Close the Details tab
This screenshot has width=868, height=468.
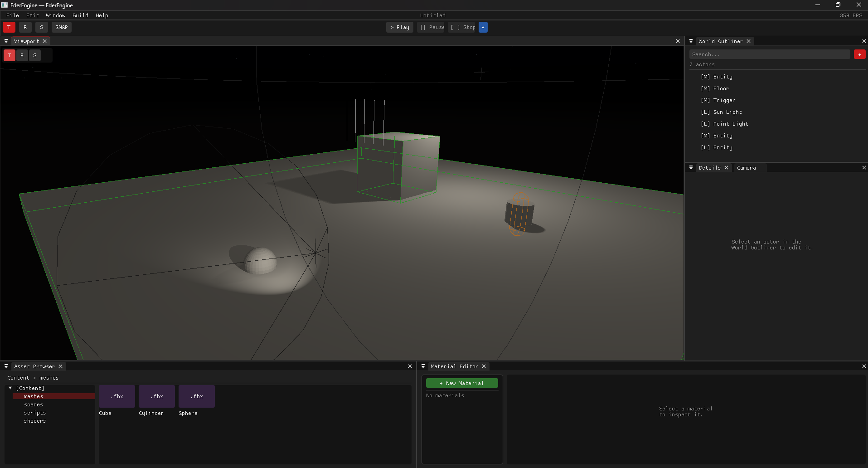click(x=727, y=168)
